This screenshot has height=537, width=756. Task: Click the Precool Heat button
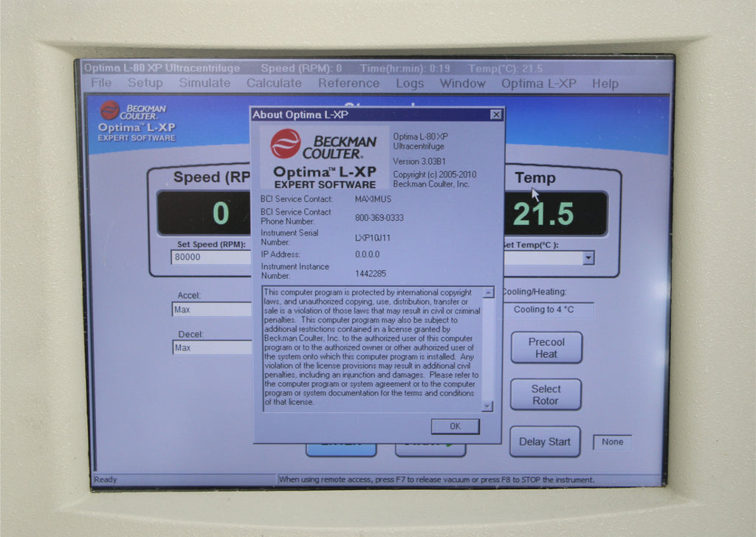click(546, 347)
